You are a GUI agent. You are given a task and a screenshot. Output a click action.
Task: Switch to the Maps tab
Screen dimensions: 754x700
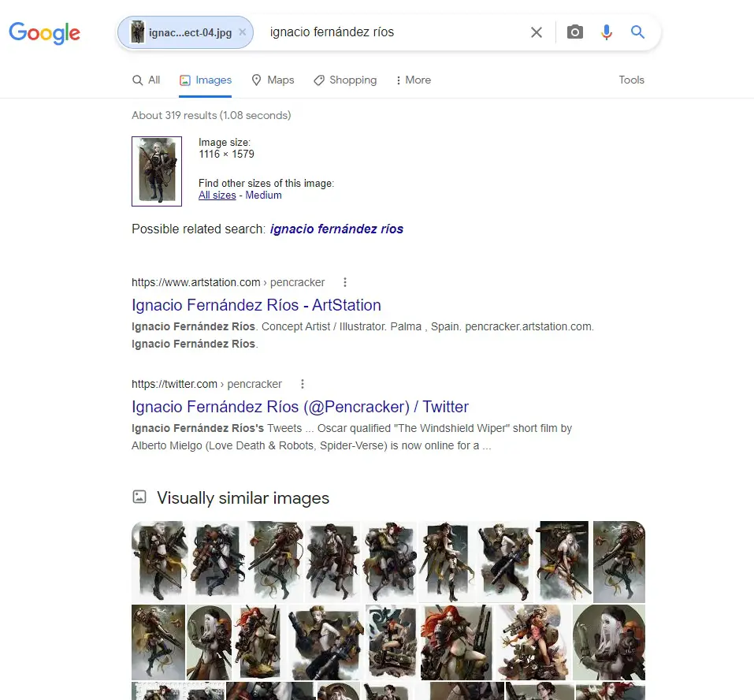pos(273,80)
